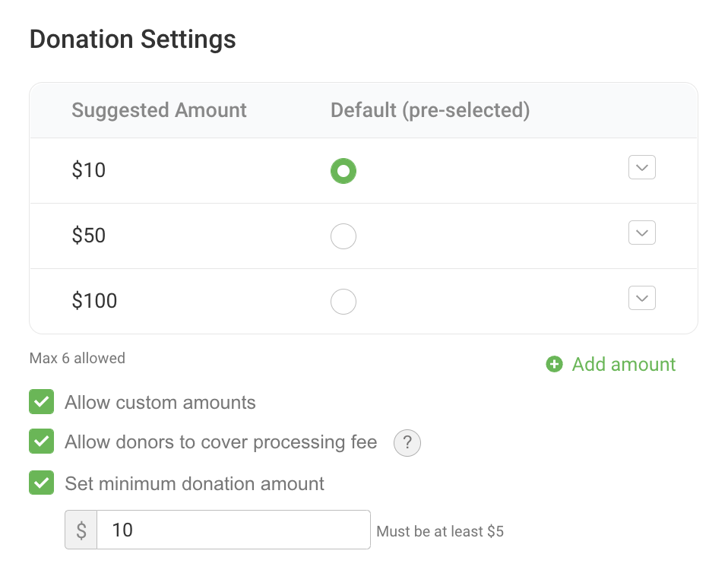The height and width of the screenshot is (576, 728).
Task: Click the $10 suggested amount text
Action: (x=89, y=170)
